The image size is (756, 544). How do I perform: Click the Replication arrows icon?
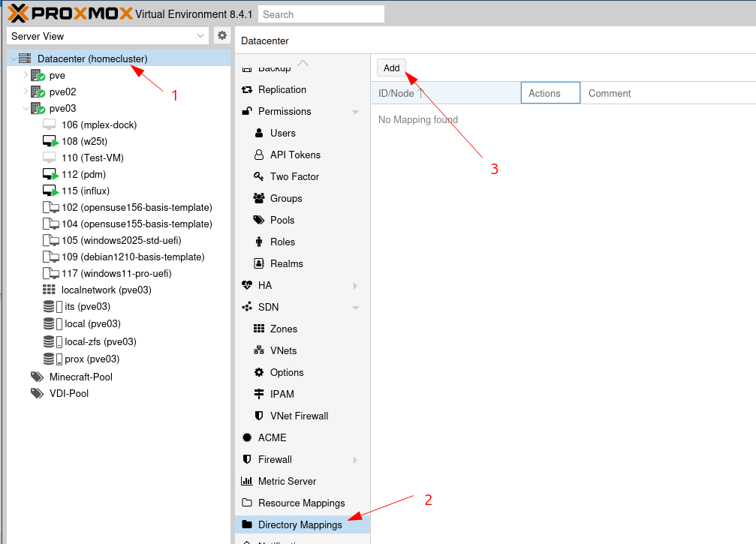[x=247, y=89]
